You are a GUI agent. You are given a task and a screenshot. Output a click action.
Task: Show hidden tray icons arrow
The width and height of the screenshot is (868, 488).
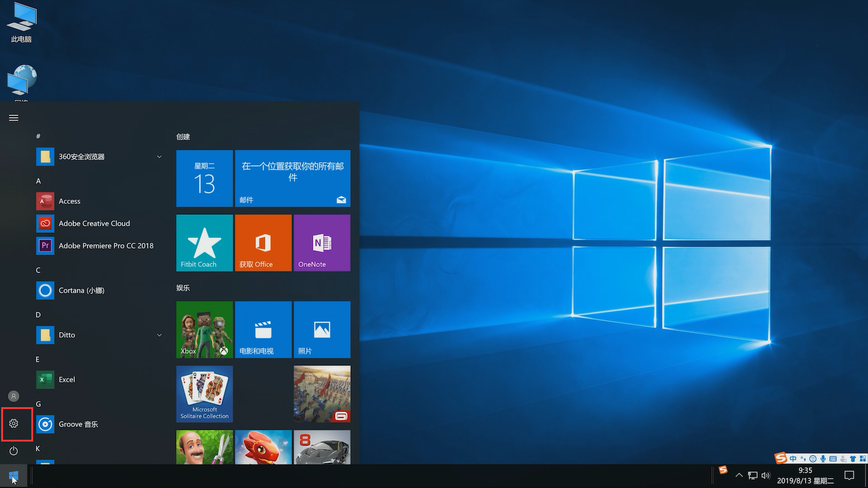[739, 475]
